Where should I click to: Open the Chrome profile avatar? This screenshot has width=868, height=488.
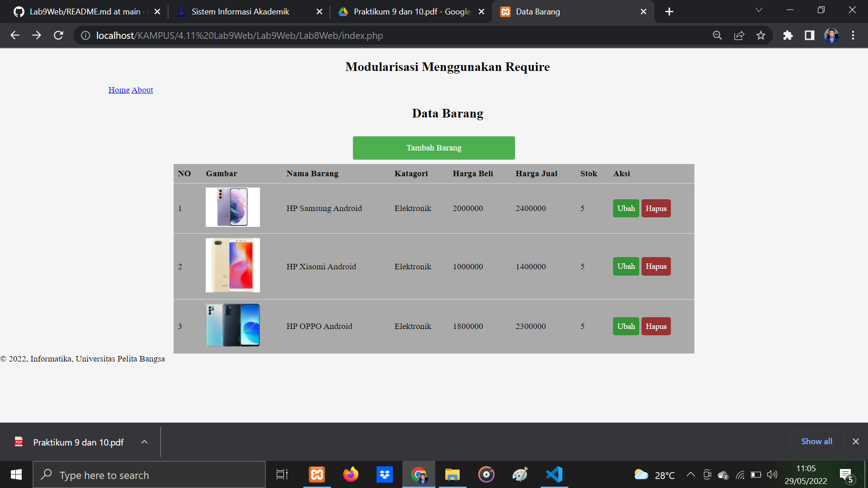pyautogui.click(x=831, y=35)
